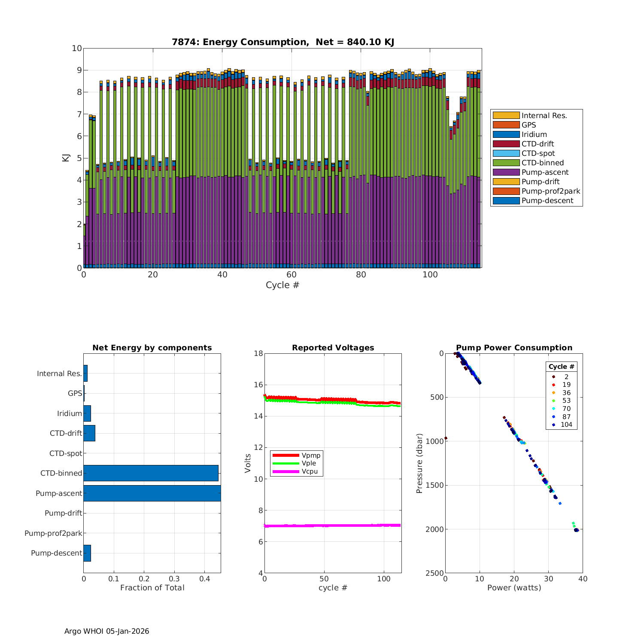
Task: Click the cycle 2 marker in legend
Action: pyautogui.click(x=553, y=377)
